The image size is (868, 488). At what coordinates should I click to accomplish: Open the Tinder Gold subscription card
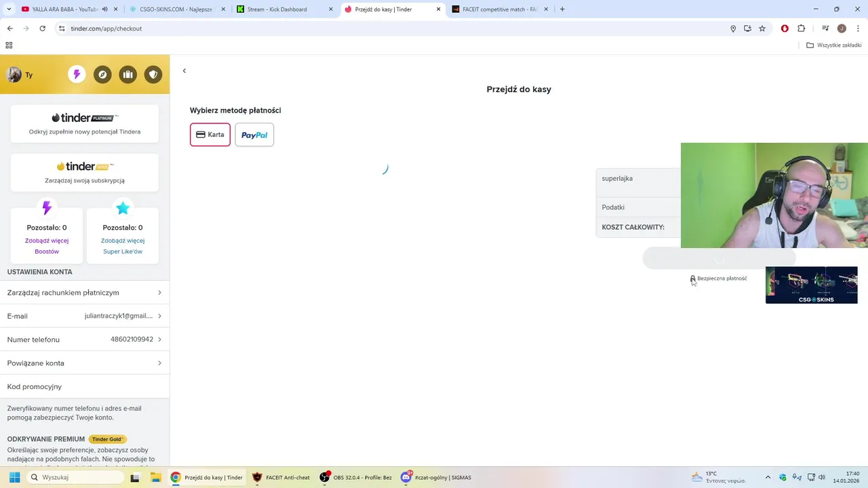[85, 172]
